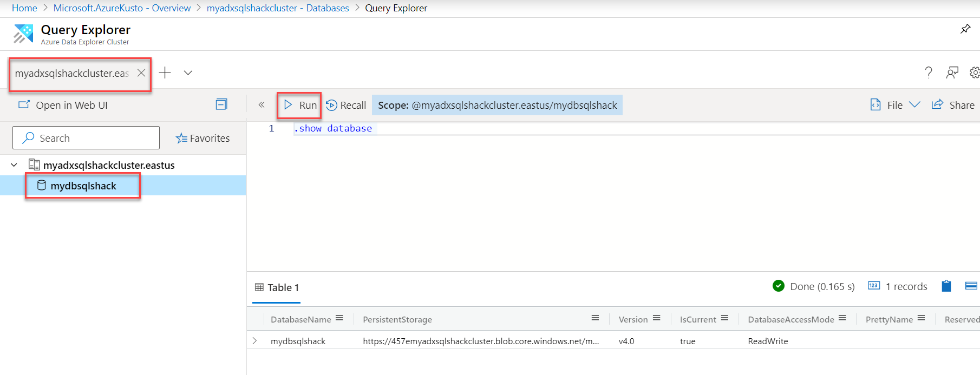980x375 pixels.
Task: Click the pin icon for Query Explorer
Action: coord(965,29)
